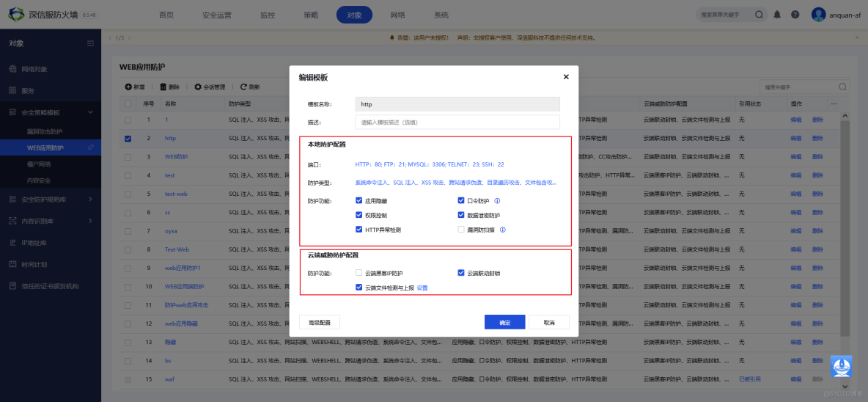
Task: Uncheck HTTP异常检测 checkbox
Action: [x=358, y=229]
